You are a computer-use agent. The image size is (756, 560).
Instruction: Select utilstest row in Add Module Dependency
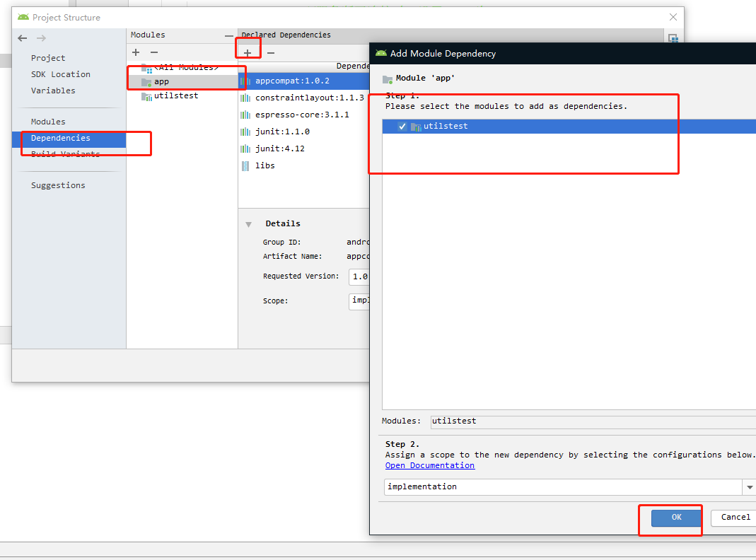[569, 127]
